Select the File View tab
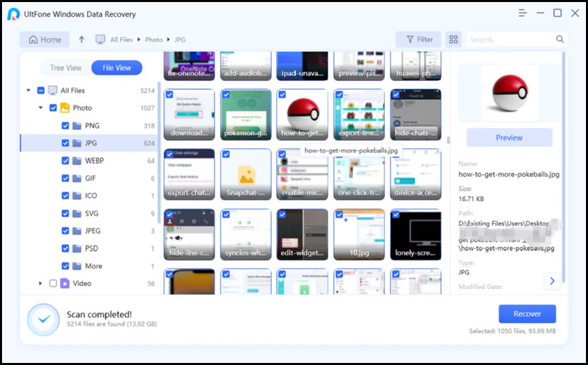The height and width of the screenshot is (365, 588). pos(117,68)
